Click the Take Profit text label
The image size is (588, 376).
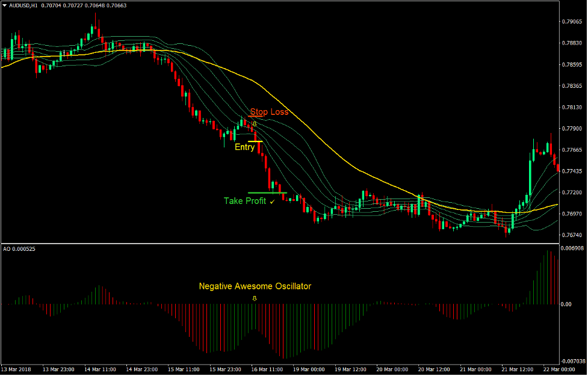click(246, 201)
